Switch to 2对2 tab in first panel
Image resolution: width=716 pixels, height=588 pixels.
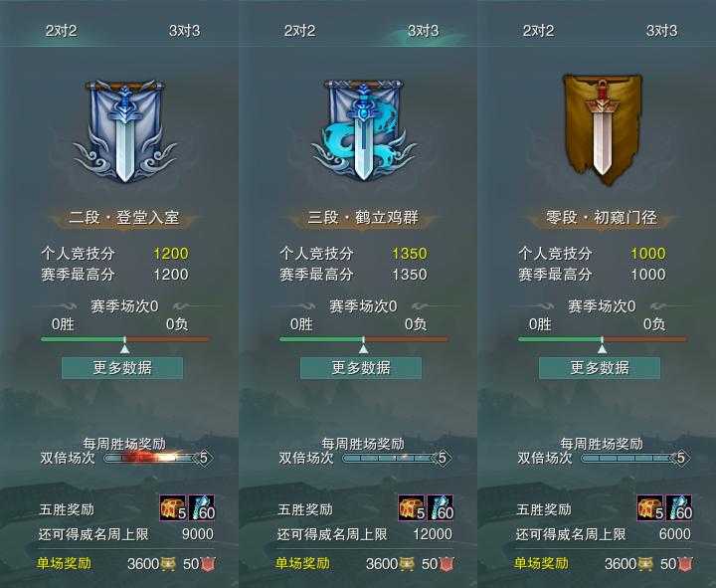[62, 31]
